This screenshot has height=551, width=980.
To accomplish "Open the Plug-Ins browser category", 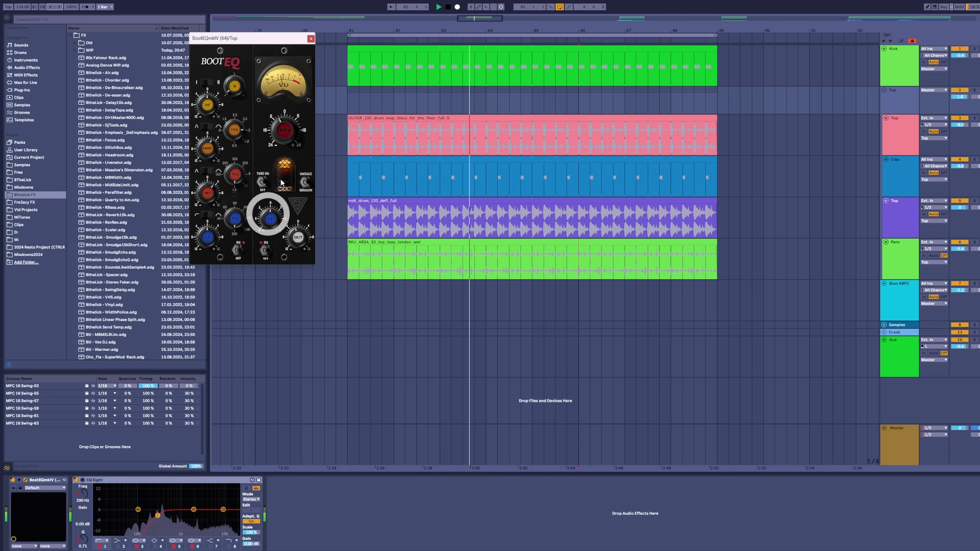I will 22,90.
